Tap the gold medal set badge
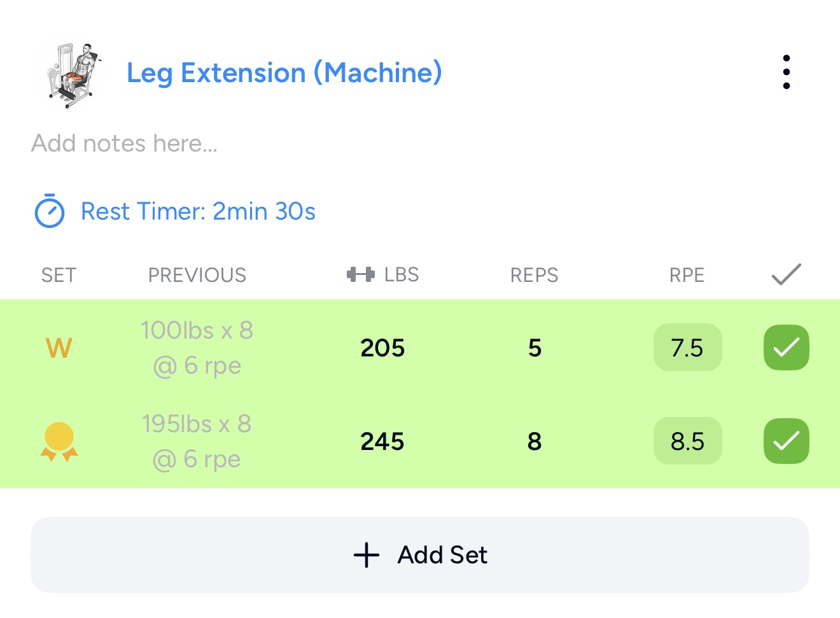Image resolution: width=840 pixels, height=618 pixels. click(59, 441)
